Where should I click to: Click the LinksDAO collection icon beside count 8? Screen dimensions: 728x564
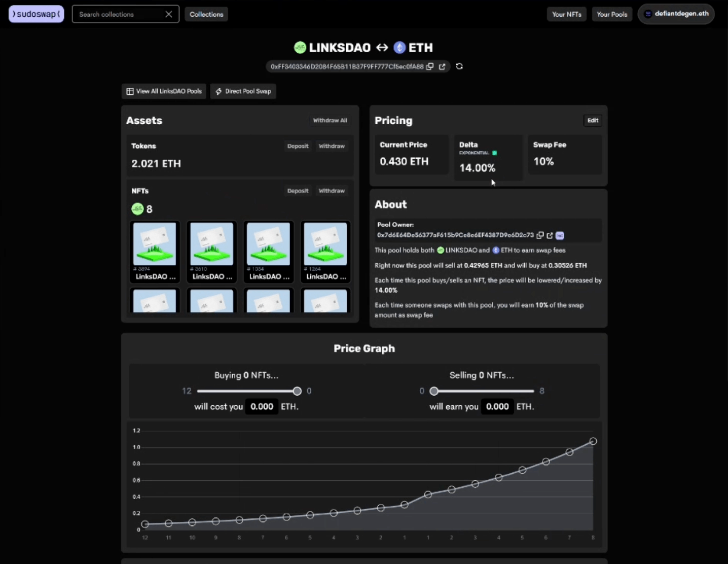[x=137, y=209]
